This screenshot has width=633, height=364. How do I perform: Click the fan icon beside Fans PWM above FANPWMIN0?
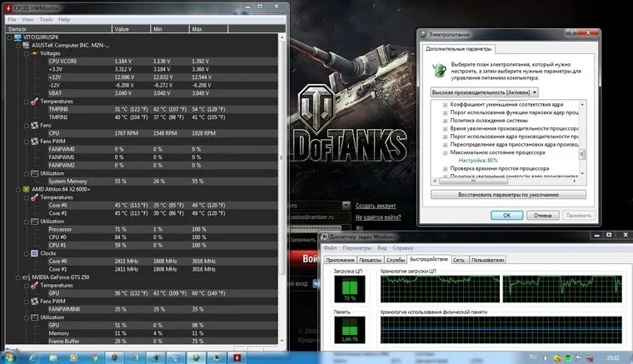tap(34, 301)
